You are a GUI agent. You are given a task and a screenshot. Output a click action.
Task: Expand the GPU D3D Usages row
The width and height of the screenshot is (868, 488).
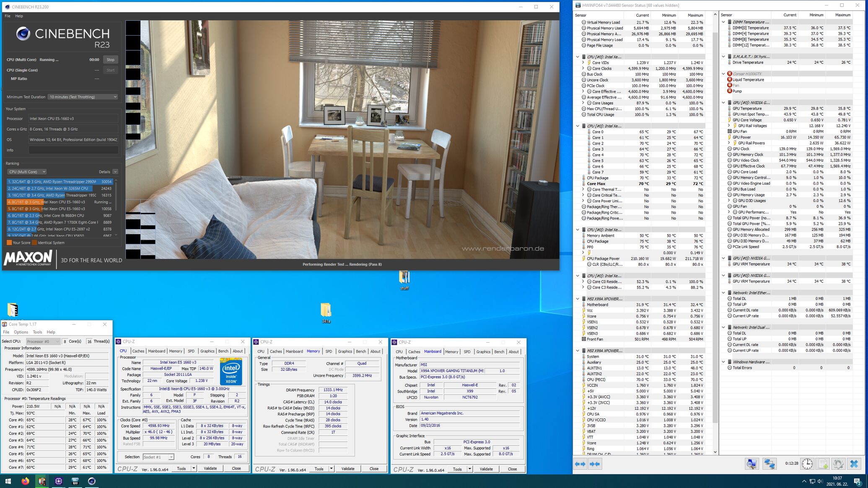729,201
